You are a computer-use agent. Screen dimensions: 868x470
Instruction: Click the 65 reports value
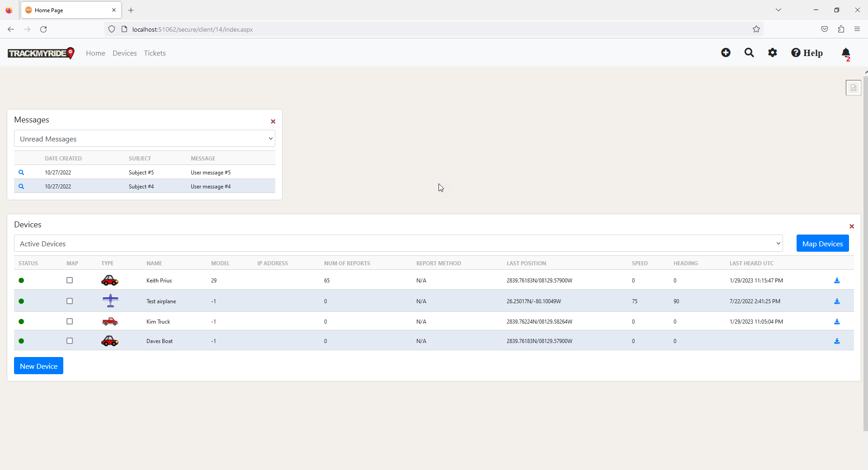pos(327,281)
